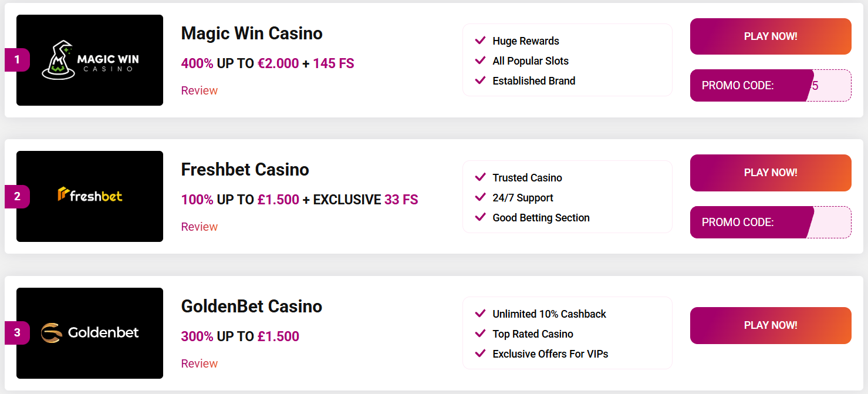This screenshot has width=868, height=394.
Task: Click the Goldenbet logo image
Action: tap(90, 333)
